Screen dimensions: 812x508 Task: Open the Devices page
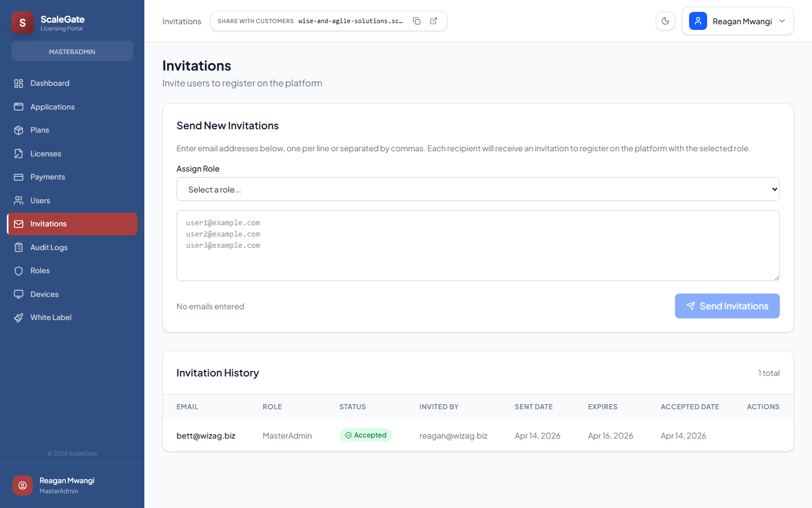coord(44,294)
